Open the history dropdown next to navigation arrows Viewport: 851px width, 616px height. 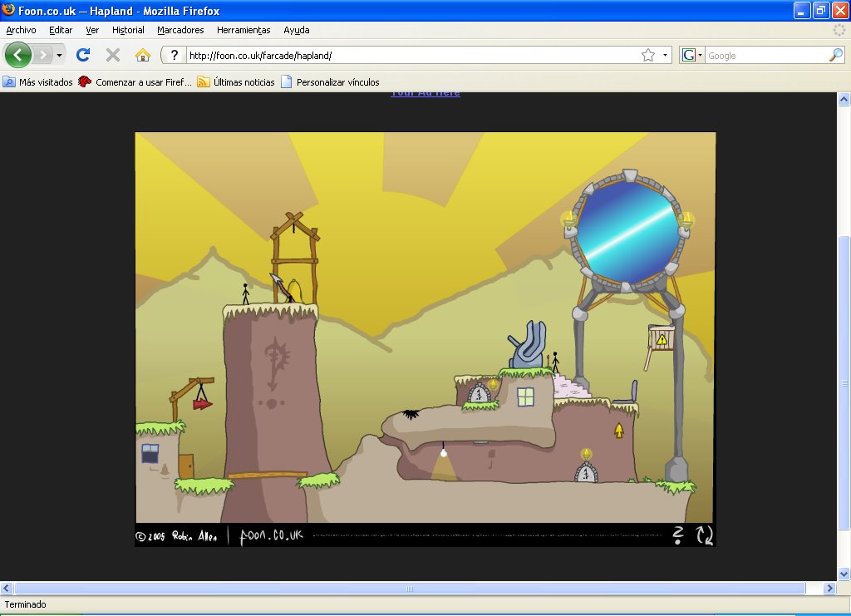(x=59, y=56)
